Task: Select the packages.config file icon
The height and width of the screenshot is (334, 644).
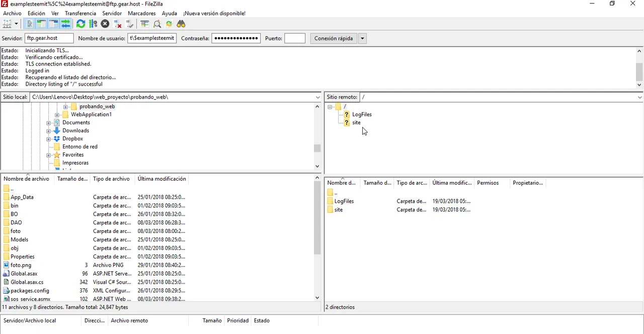Action: [x=7, y=291]
